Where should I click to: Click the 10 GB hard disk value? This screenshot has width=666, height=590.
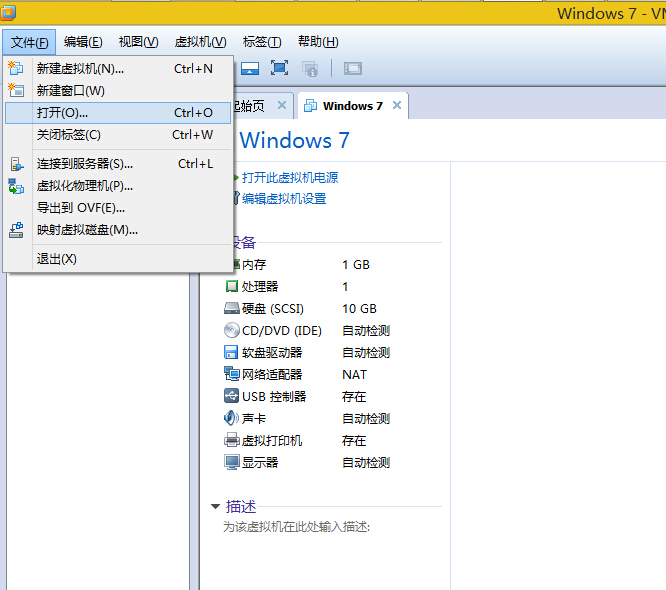(359, 309)
